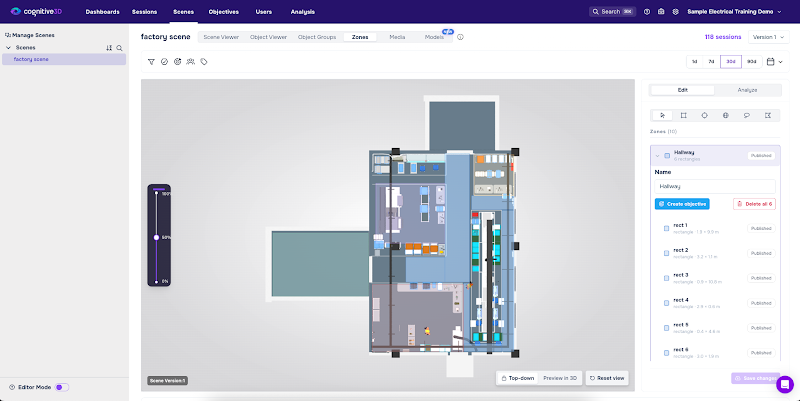Toggle Editor Mode switch
This screenshot has height=401, width=800.
(x=62, y=387)
